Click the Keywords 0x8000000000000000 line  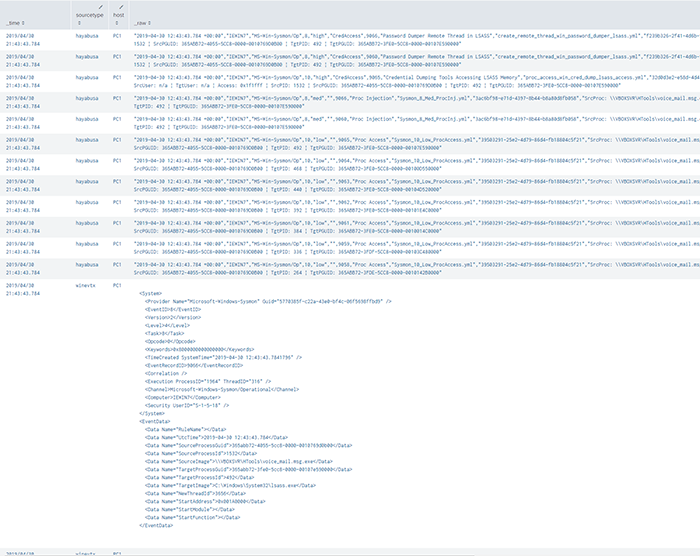200,350
